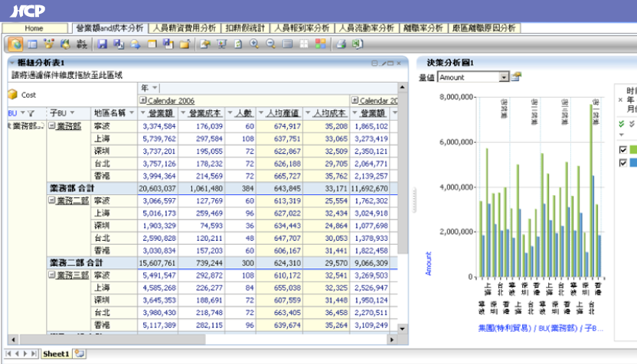The width and height of the screenshot is (637, 364).
Task: Open the Amount measure dropdown
Action: tap(504, 77)
